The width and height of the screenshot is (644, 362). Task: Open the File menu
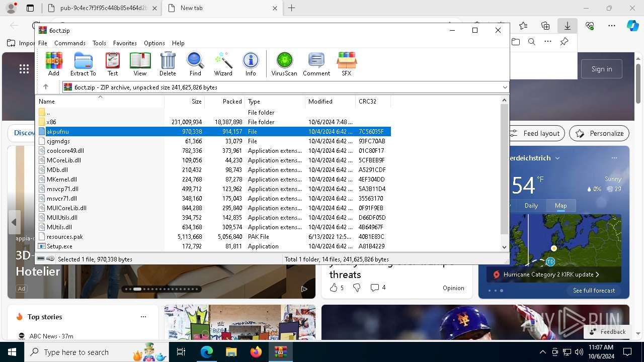tap(43, 43)
